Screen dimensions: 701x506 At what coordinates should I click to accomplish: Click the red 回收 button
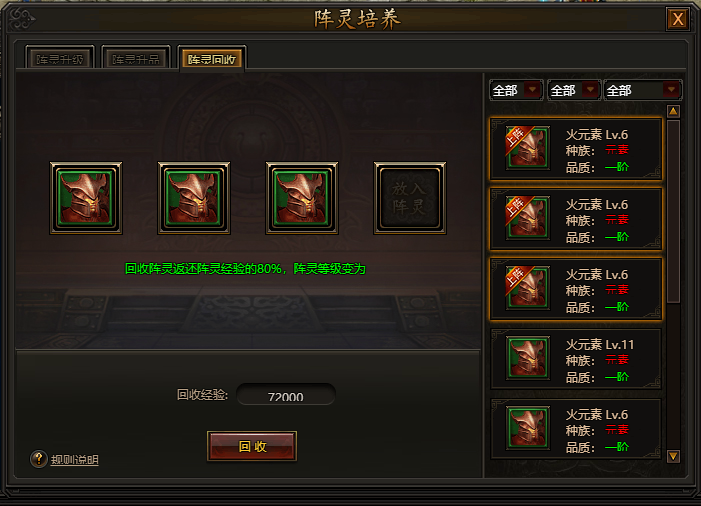tap(252, 446)
